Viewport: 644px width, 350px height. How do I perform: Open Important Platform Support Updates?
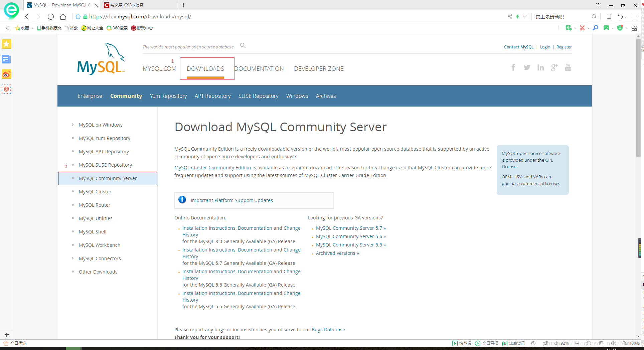tap(231, 200)
